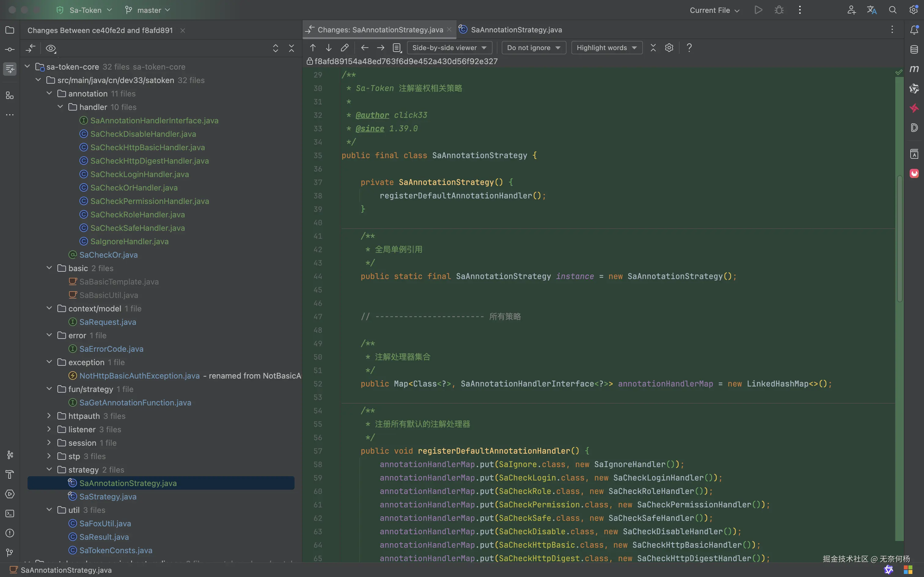
Task: Open Maven tool window icon
Action: (x=914, y=69)
